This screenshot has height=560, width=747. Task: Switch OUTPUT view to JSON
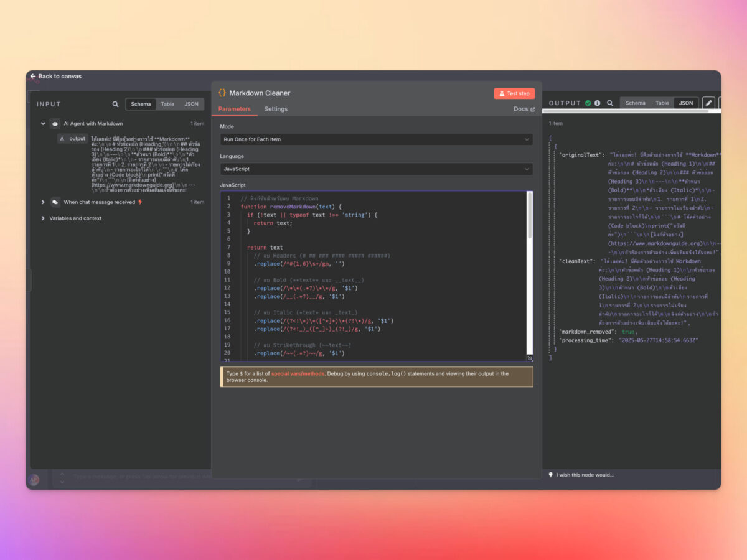coord(686,103)
